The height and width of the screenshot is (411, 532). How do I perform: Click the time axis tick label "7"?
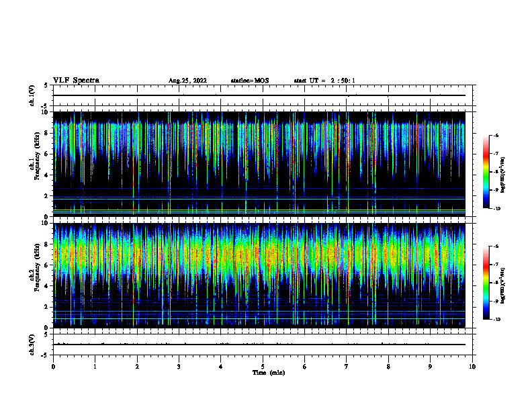pos(347,367)
